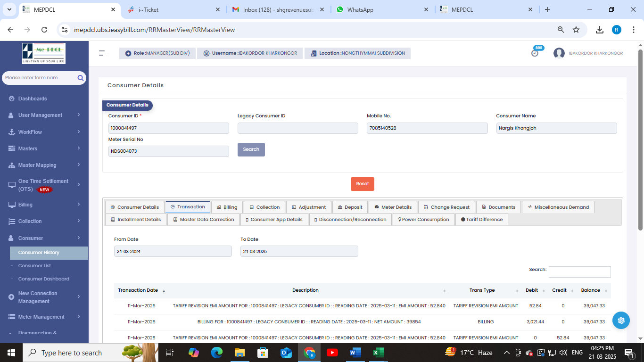
Task: Open Excel from the taskbar
Action: click(x=379, y=353)
